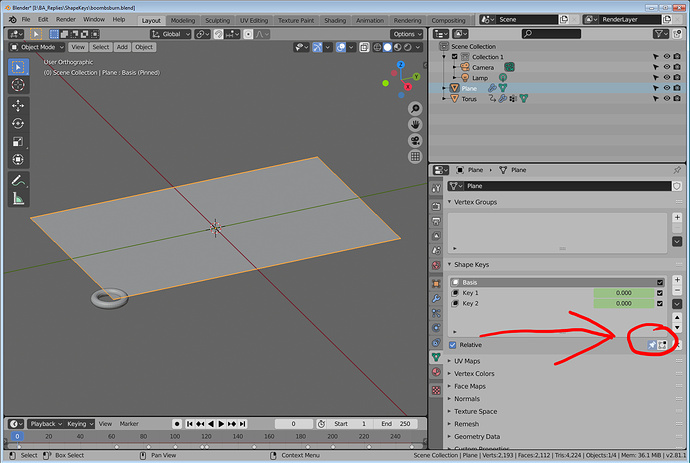Viewport: 690px width, 463px height.
Task: Expand the Vertex Colors panel
Action: point(474,374)
